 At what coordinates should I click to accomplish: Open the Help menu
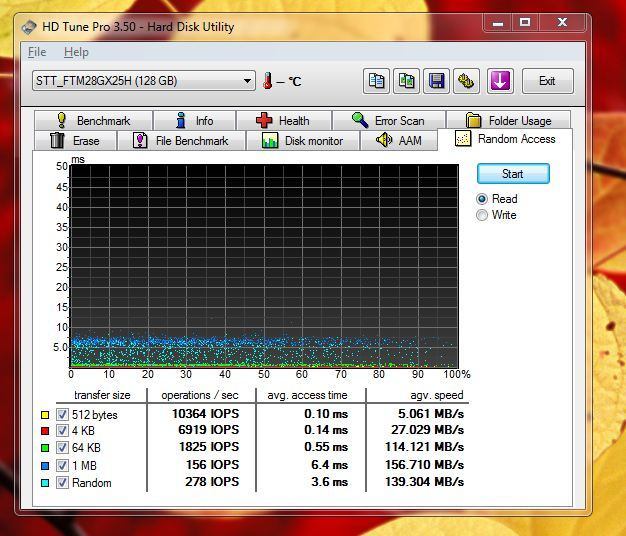click(x=76, y=52)
